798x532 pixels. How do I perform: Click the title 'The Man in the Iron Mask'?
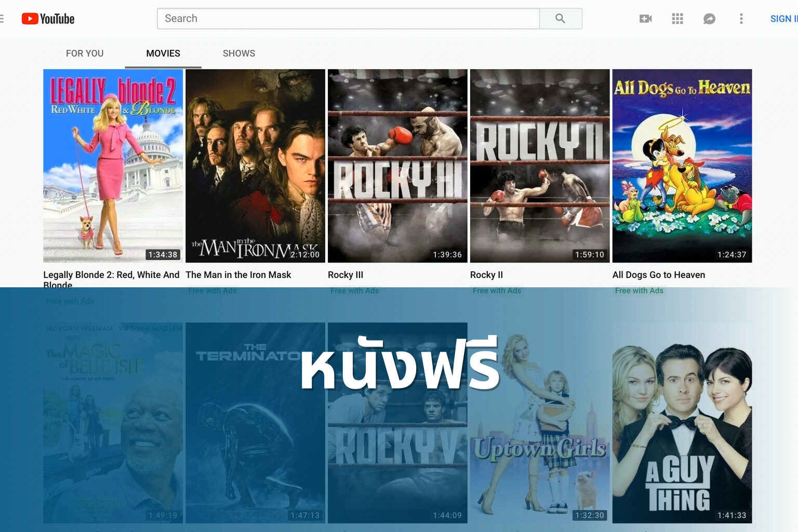point(238,275)
